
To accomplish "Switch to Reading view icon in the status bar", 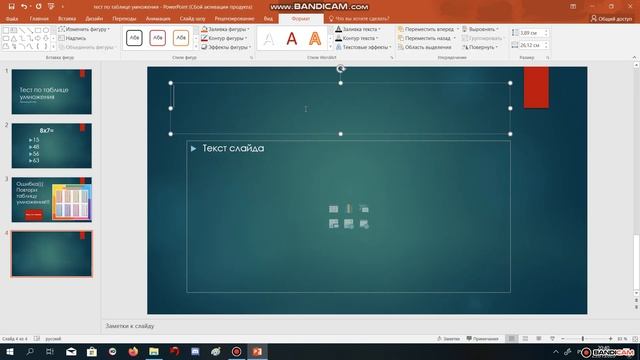I will (539, 339).
